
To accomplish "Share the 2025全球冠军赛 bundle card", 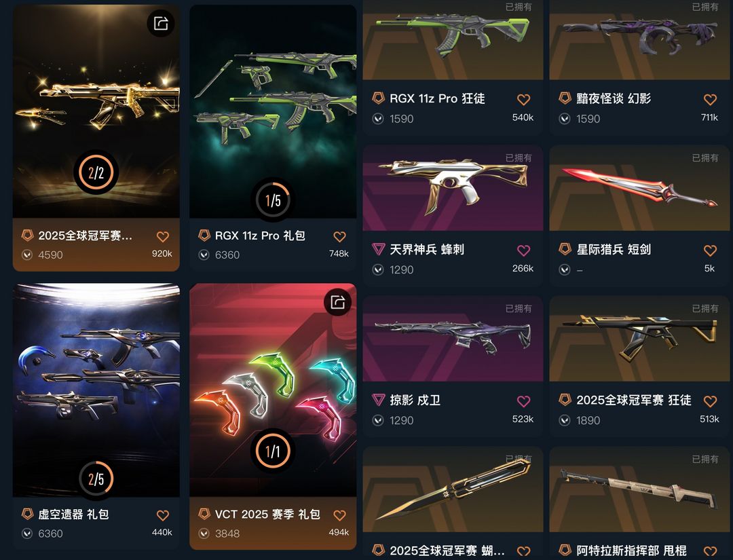I will click(161, 23).
